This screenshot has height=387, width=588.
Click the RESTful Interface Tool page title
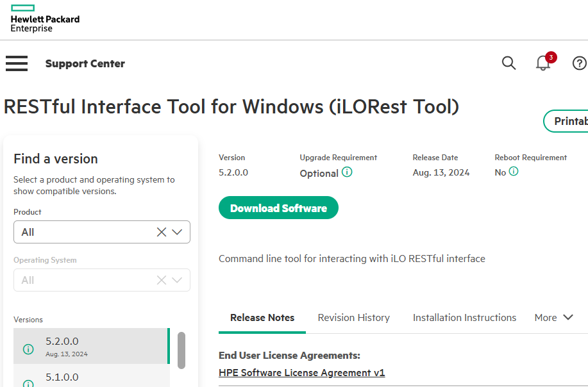[x=231, y=107]
